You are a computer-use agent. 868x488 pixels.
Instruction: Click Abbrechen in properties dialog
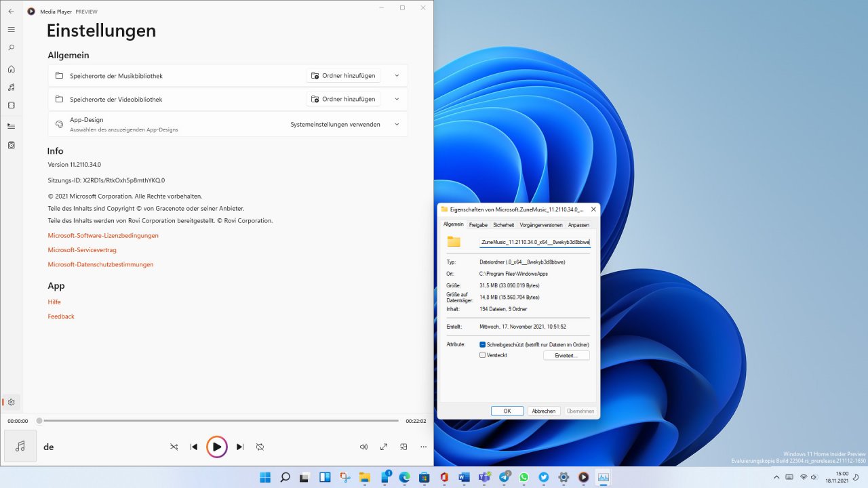pos(544,411)
